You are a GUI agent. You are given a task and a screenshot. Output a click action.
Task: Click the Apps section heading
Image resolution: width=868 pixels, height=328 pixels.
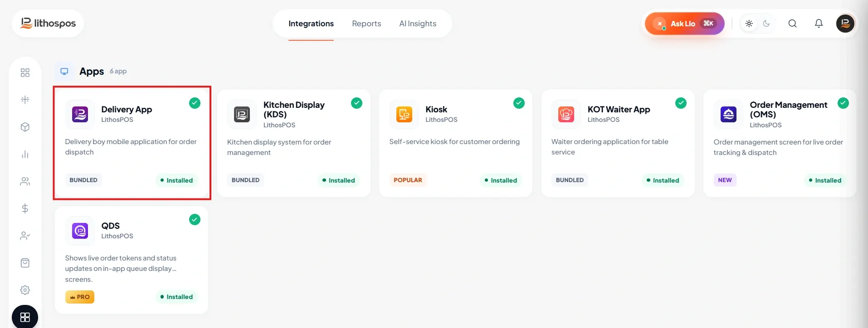(x=92, y=71)
